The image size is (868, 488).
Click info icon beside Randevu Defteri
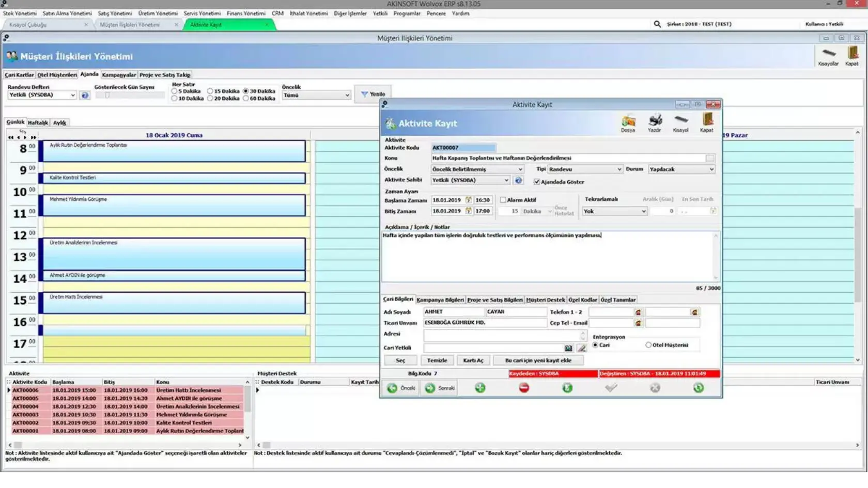click(x=85, y=96)
